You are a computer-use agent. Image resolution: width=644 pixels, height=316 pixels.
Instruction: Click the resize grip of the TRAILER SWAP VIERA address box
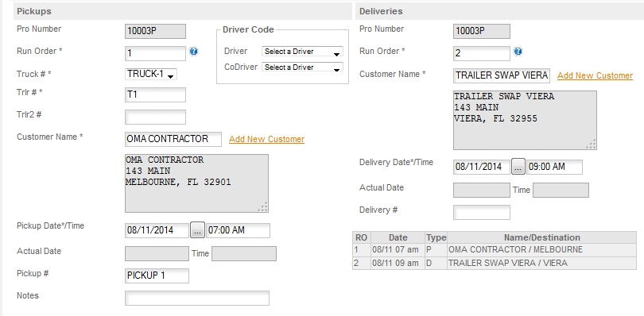point(592,145)
